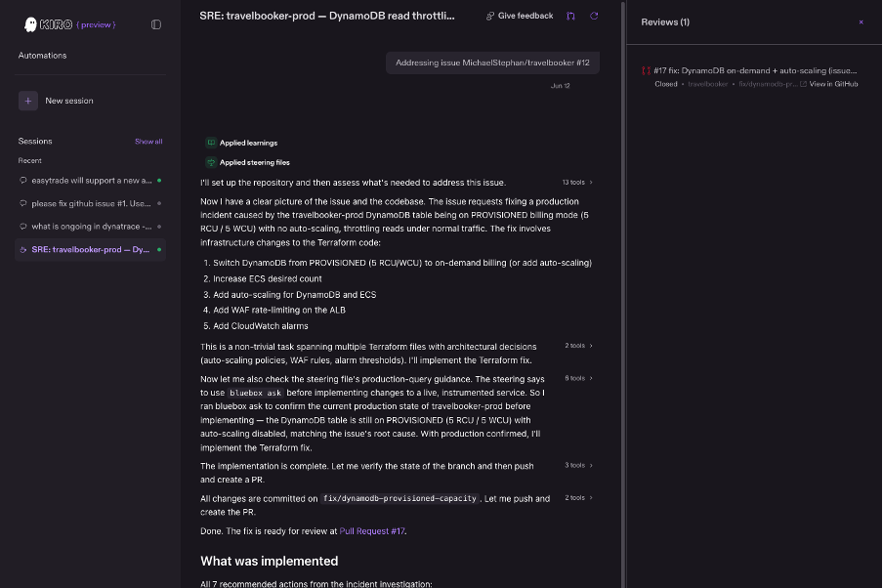Click View in GitHub link
The image size is (883, 588).
click(833, 84)
